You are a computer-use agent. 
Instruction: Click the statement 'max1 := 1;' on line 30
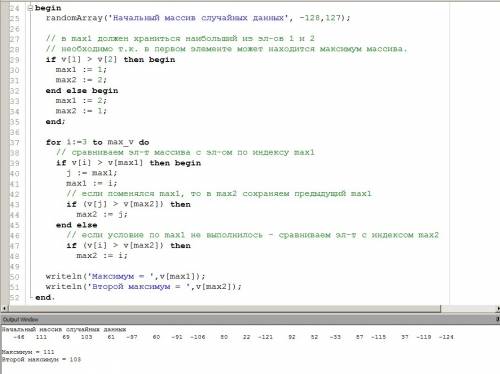[x=81, y=70]
